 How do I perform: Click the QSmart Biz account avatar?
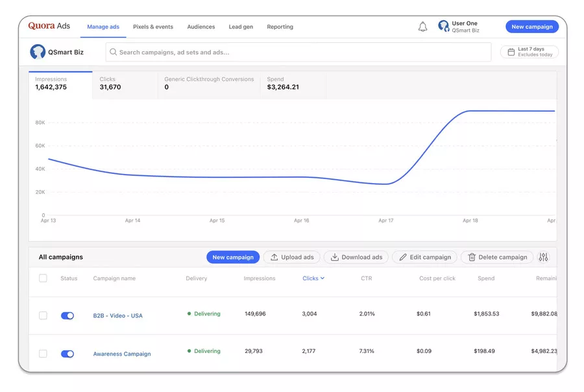point(38,51)
